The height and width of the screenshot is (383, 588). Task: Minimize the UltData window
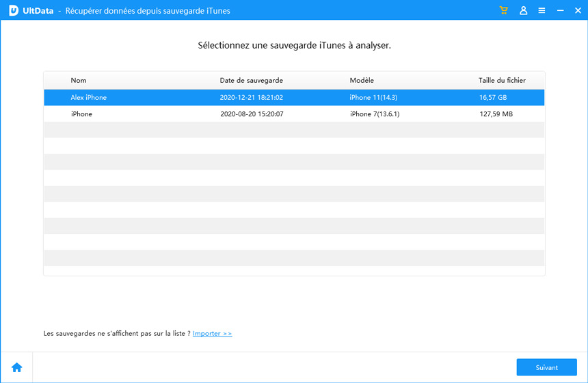pyautogui.click(x=560, y=11)
